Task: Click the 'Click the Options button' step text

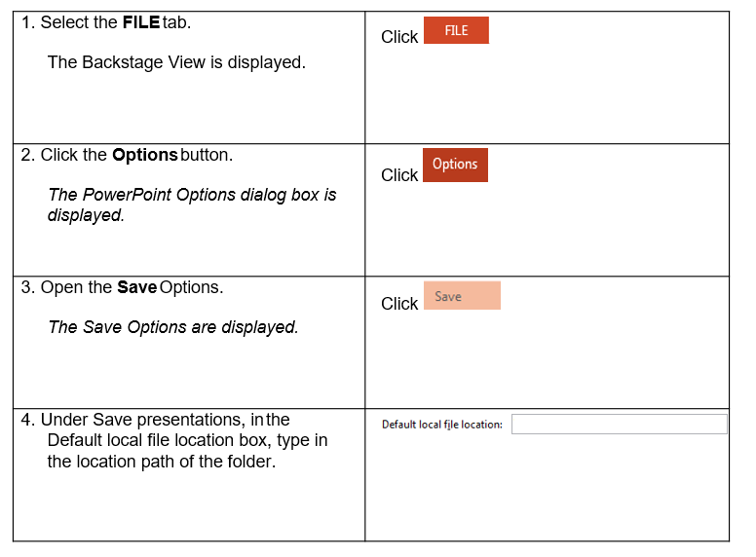Action: (127, 155)
